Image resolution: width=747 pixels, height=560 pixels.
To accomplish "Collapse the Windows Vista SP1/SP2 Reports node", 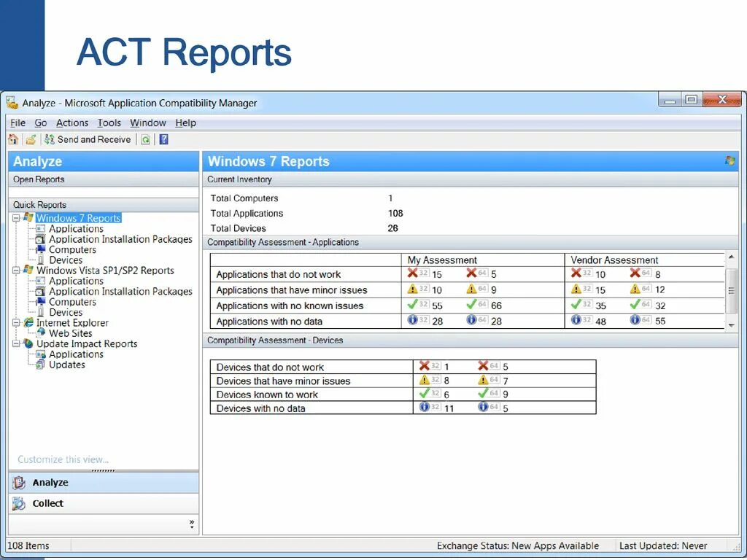I will 16,271.
